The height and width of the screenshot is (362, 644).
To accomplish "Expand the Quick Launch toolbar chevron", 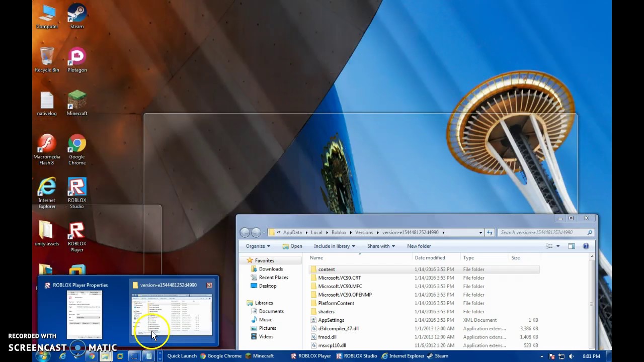I will [x=160, y=356].
